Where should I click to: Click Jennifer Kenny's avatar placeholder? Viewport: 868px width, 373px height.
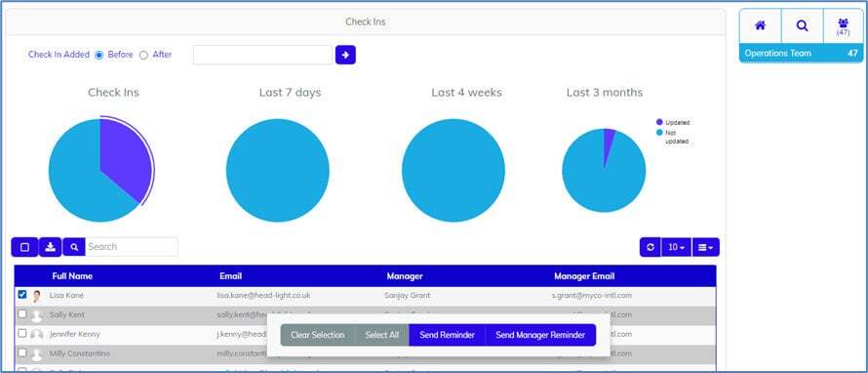[36, 335]
